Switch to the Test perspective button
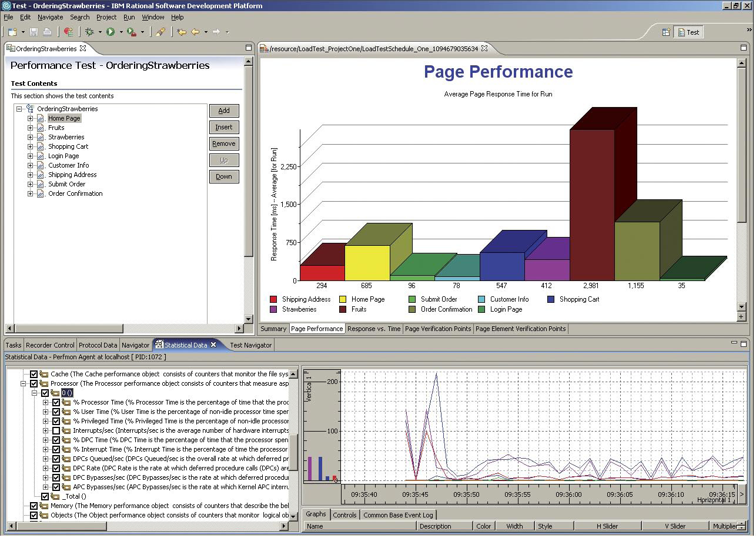The image size is (756, 538). (x=688, y=32)
